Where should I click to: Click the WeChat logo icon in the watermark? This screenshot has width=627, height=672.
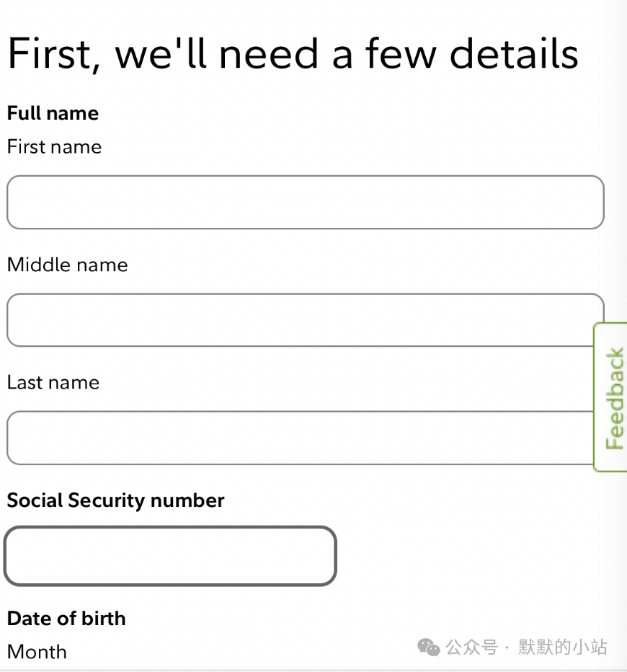pyautogui.click(x=429, y=647)
